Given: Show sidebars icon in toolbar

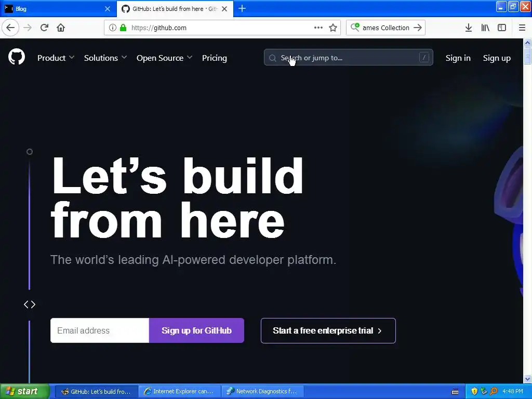Looking at the screenshot, I should click(502, 28).
